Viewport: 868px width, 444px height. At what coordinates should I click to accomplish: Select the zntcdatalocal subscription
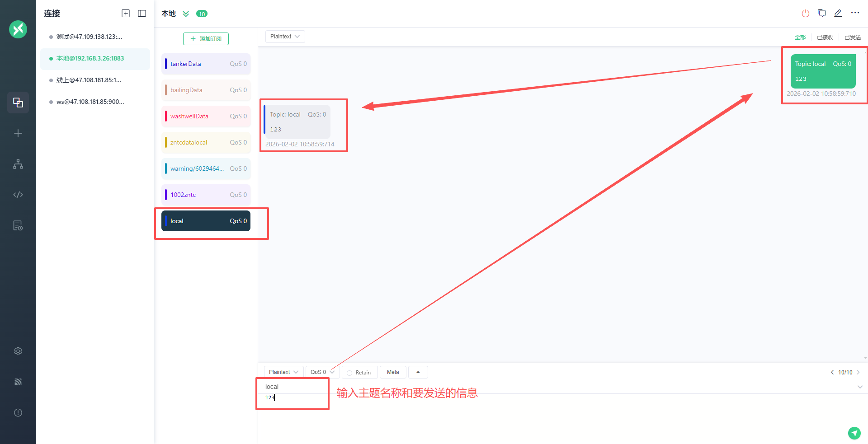pos(206,142)
